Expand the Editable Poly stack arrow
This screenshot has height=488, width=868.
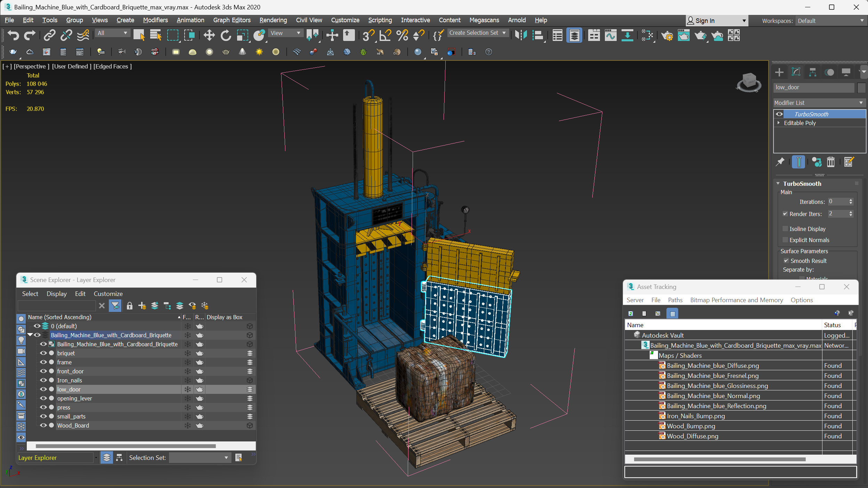[779, 123]
